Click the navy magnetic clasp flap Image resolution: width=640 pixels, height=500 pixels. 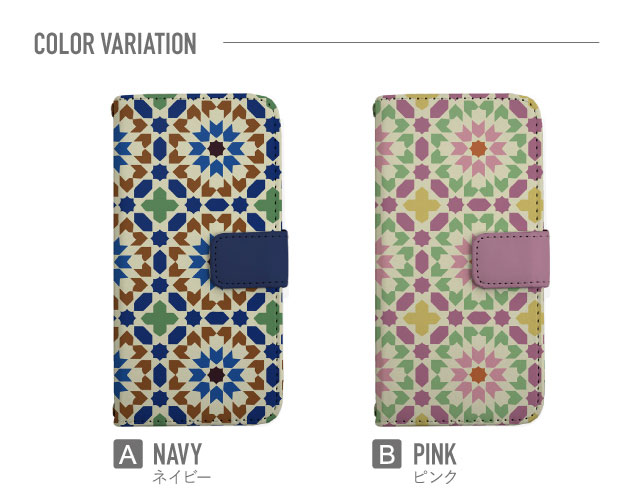click(249, 259)
